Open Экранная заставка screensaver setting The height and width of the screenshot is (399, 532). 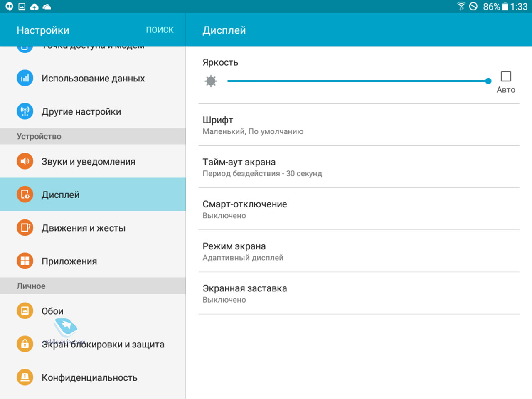[359, 293]
